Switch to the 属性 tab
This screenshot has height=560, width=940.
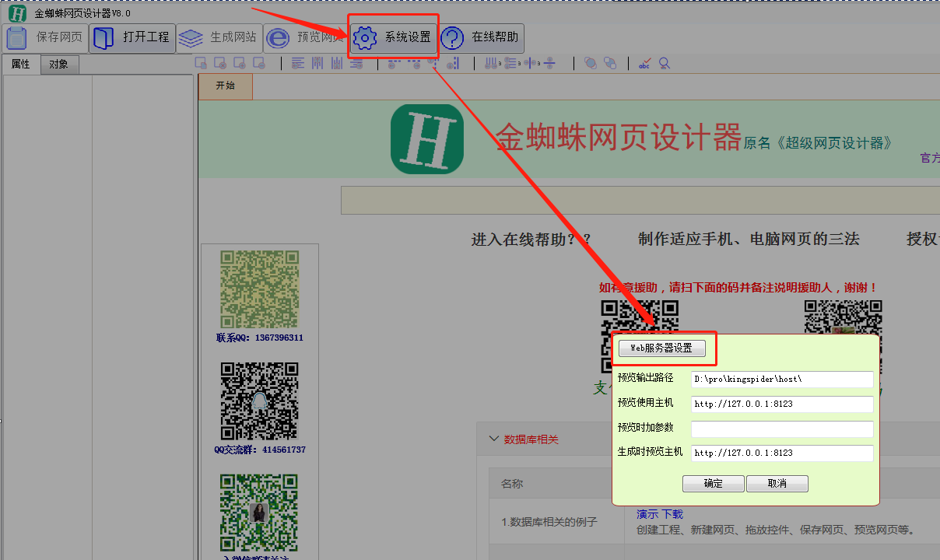tap(21, 65)
